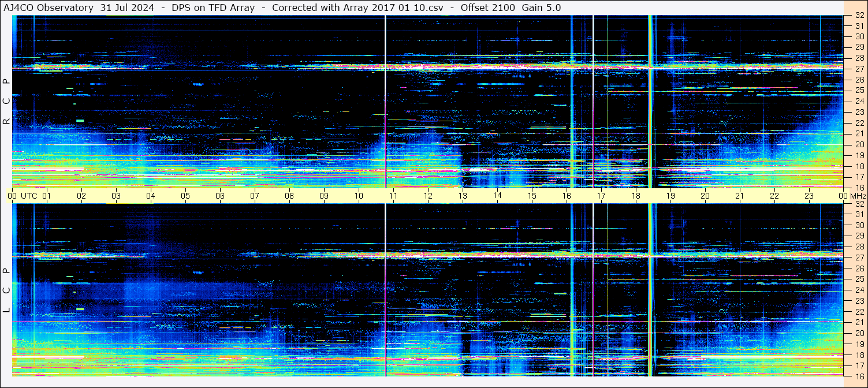
Task: Click the "Offset 2100" header value
Action: (x=488, y=8)
